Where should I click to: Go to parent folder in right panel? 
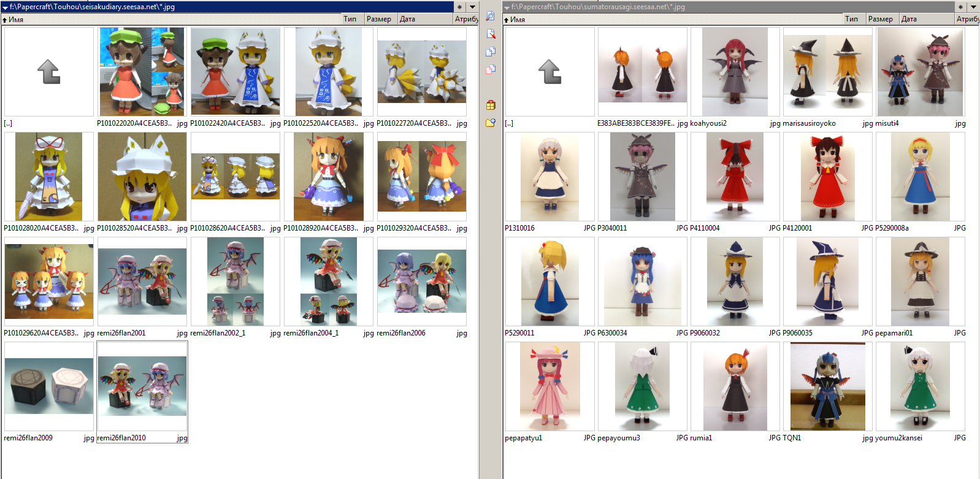550,72
